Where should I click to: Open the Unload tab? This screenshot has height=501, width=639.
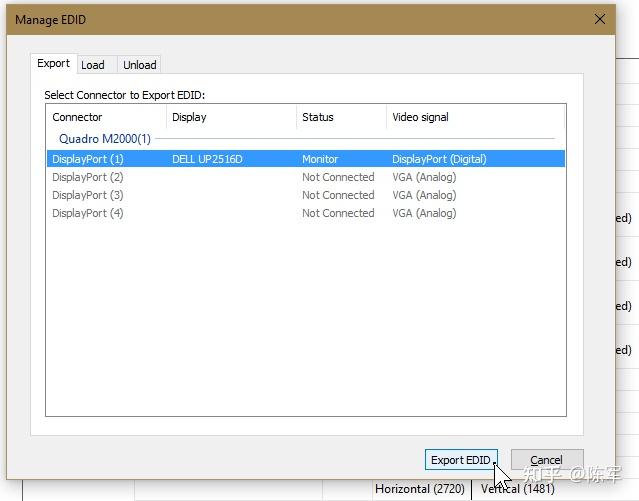click(139, 65)
